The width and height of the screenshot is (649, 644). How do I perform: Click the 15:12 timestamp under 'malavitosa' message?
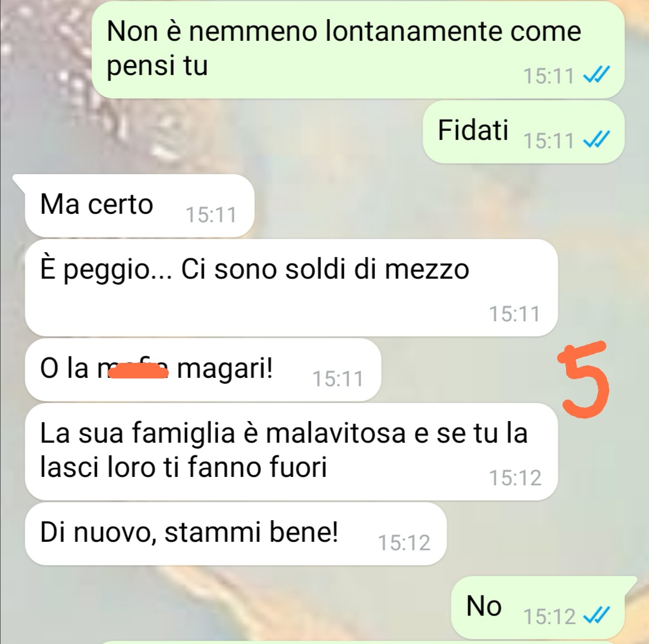click(x=516, y=478)
